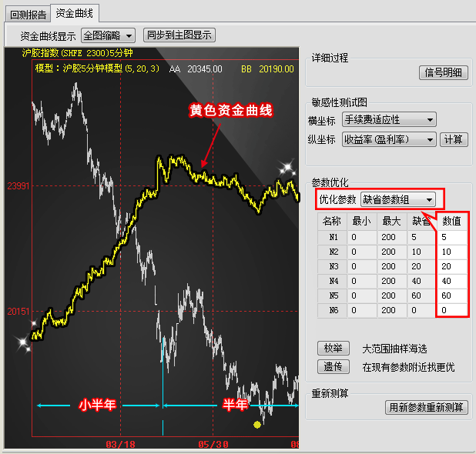Click the yellow dot marker on chart
Screen dimensions: 476x454
tap(257, 424)
